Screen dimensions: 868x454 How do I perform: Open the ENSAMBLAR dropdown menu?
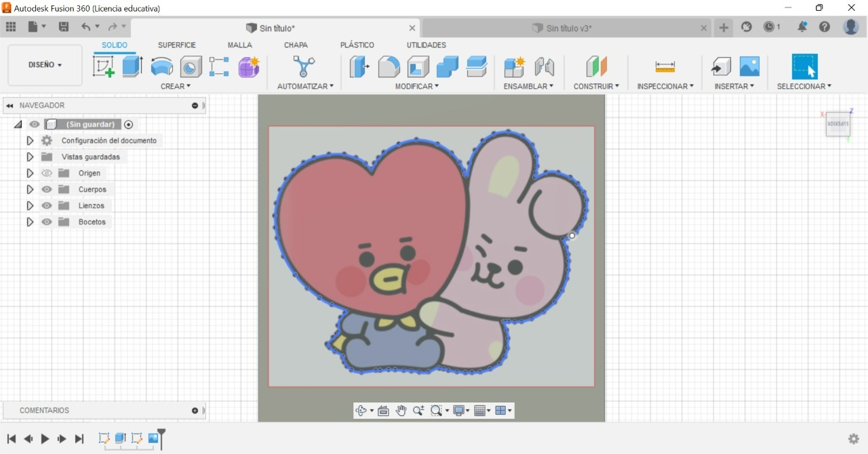coord(528,86)
